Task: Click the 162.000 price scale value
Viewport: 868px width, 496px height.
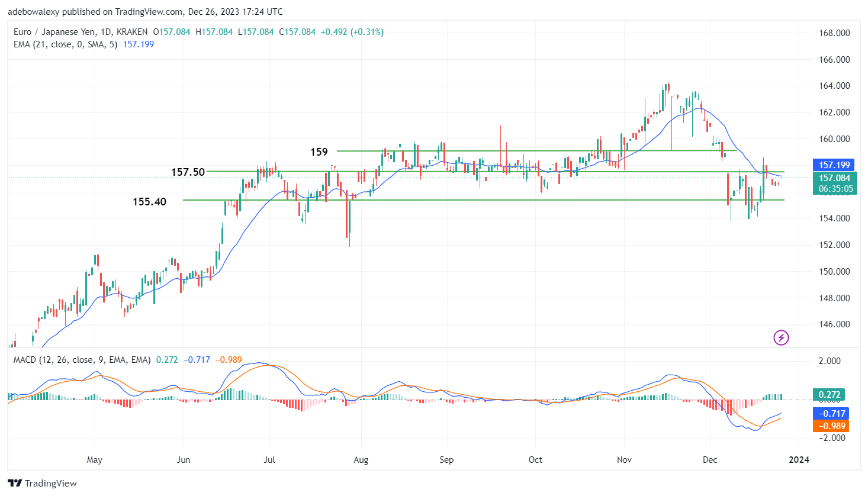Action: click(x=834, y=112)
